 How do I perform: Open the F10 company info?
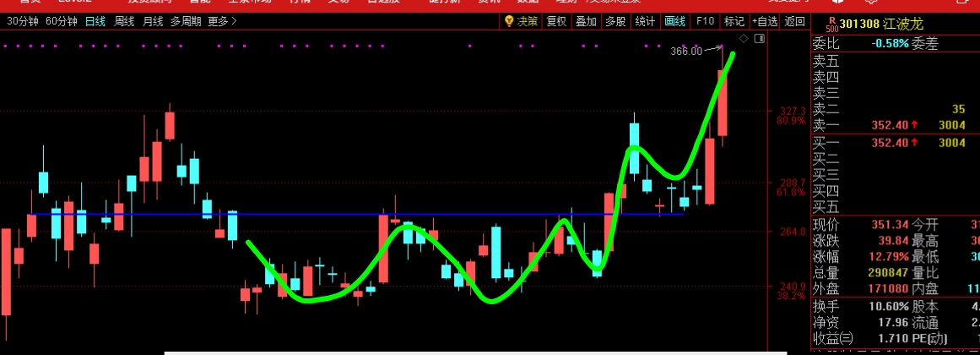(x=705, y=21)
